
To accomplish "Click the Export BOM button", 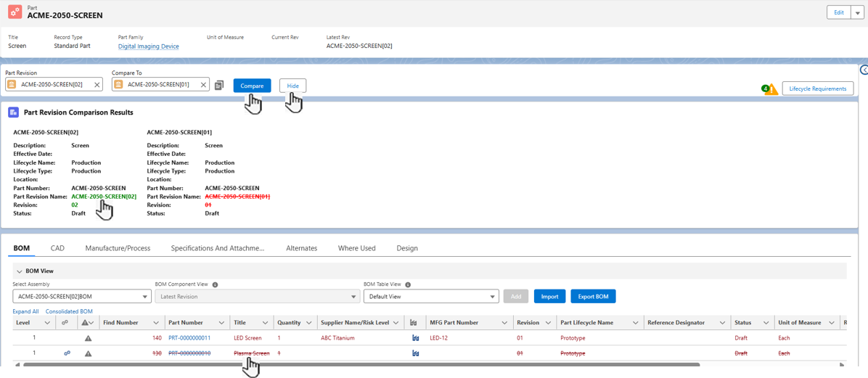I will [593, 297].
